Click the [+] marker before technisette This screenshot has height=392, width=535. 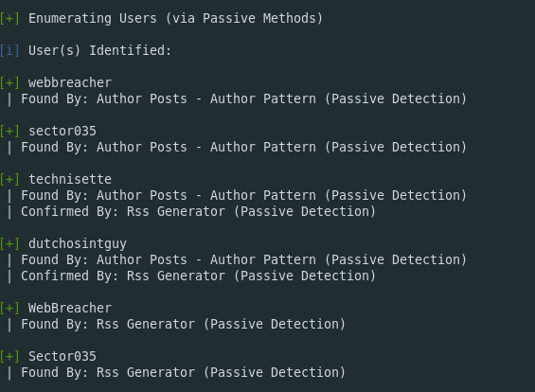(x=9, y=180)
